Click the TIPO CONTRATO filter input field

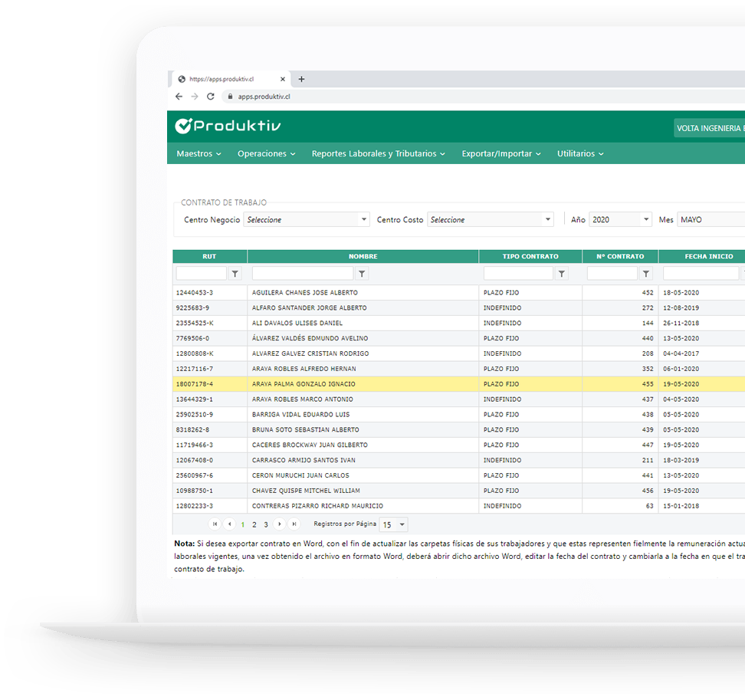click(518, 273)
